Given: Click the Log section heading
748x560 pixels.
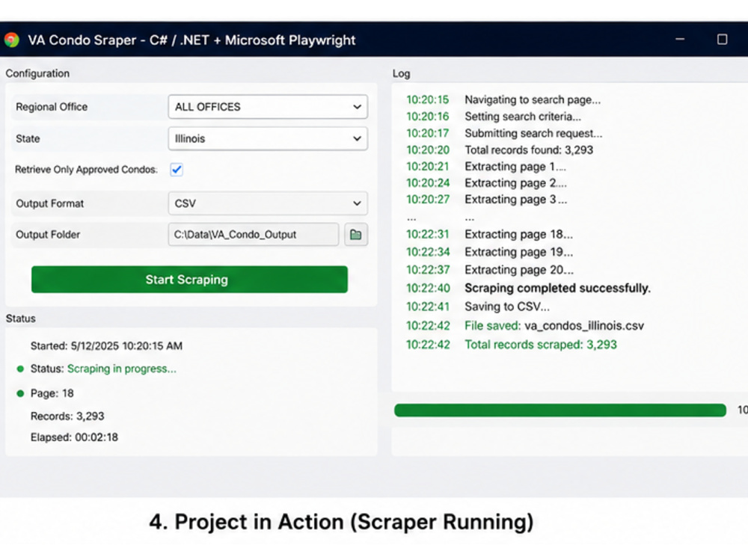Looking at the screenshot, I should pos(401,74).
